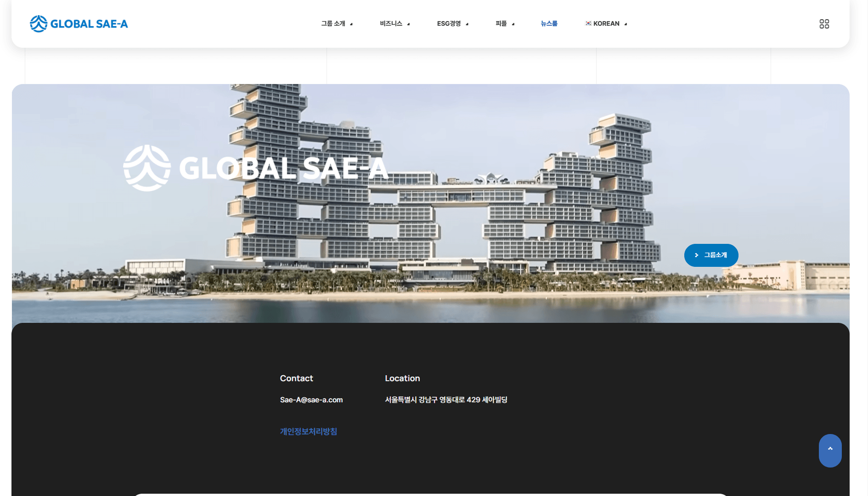Open the ESG경영 navigation menu
This screenshot has height=496, width=868.
(452, 23)
